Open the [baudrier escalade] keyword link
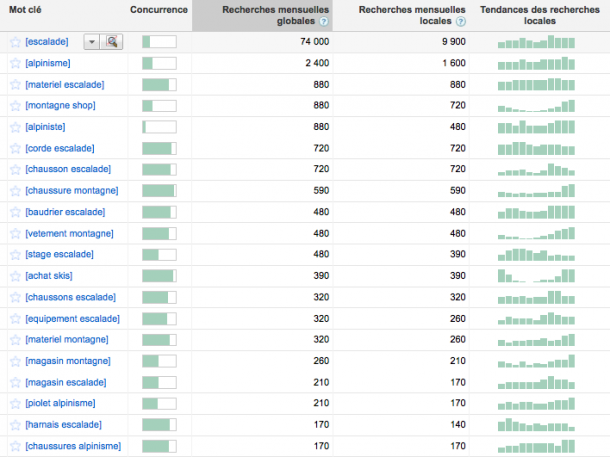The image size is (610, 457). [x=65, y=212]
